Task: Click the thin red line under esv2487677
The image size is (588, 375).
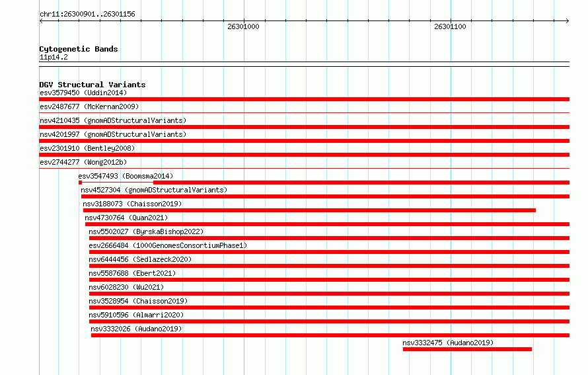Action: point(305,112)
